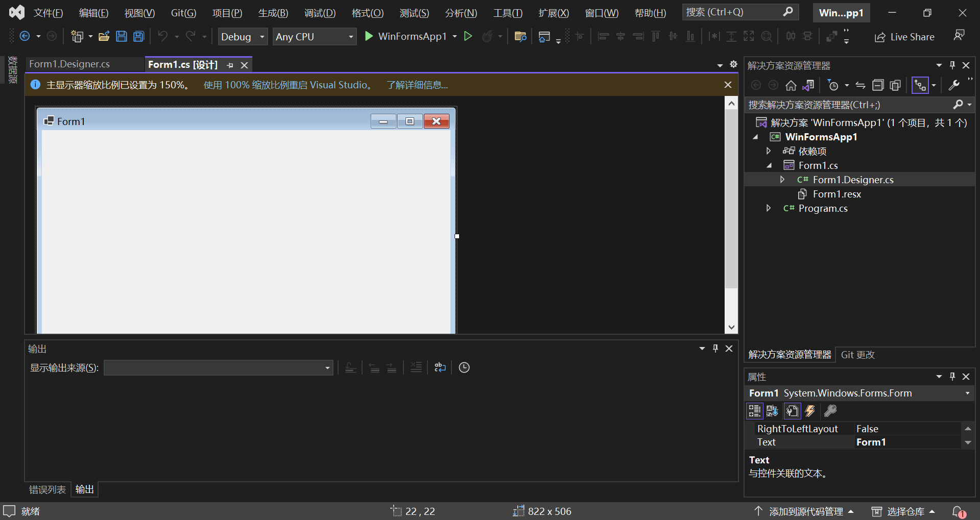
Task: Open Solution Explorer home view
Action: (x=791, y=85)
